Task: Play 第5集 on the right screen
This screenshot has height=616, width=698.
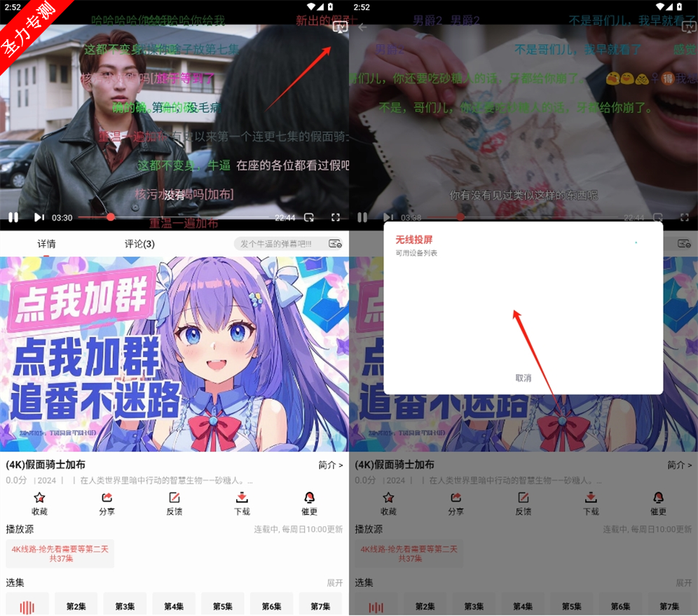Action: click(x=572, y=604)
